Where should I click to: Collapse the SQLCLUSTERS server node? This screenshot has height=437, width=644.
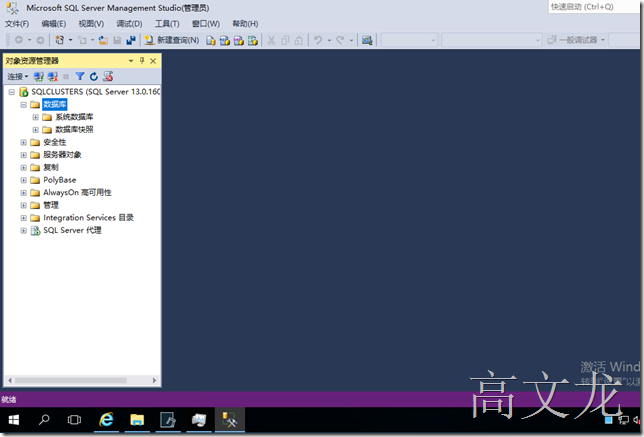12,92
